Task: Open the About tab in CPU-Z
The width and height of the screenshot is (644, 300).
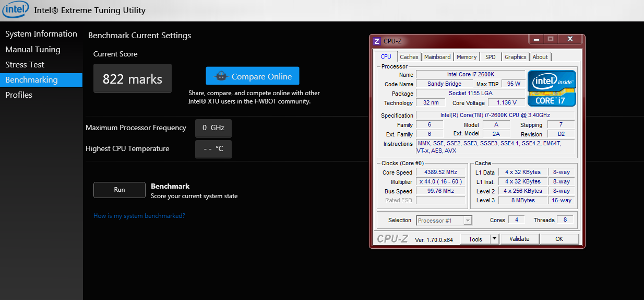Action: tap(540, 57)
